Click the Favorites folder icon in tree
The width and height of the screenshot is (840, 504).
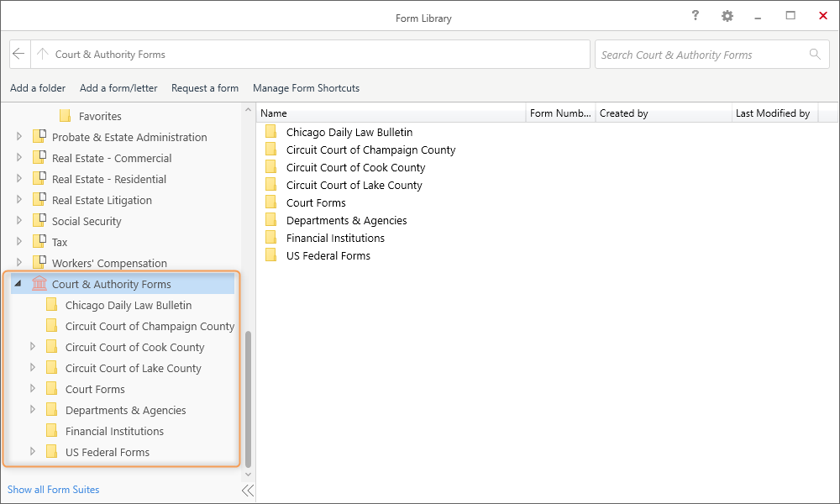(x=66, y=116)
